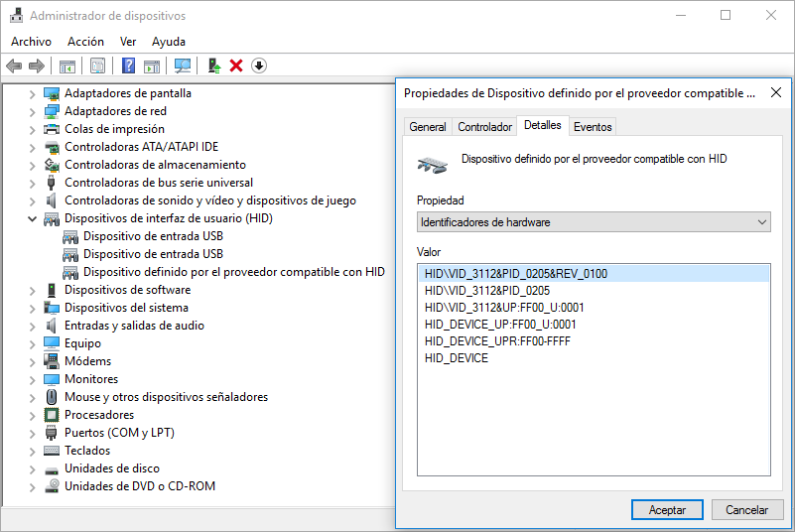Image resolution: width=795 pixels, height=532 pixels.
Task: Open the Ayuda menu
Action: (x=169, y=42)
